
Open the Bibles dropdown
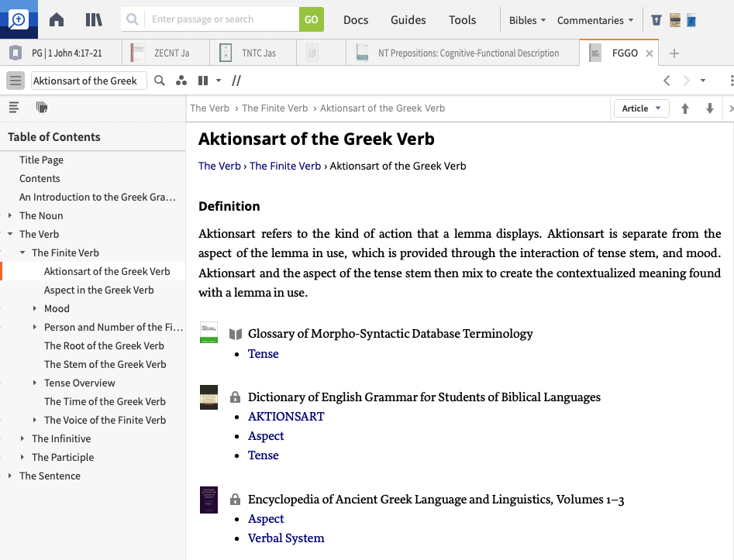(x=528, y=20)
